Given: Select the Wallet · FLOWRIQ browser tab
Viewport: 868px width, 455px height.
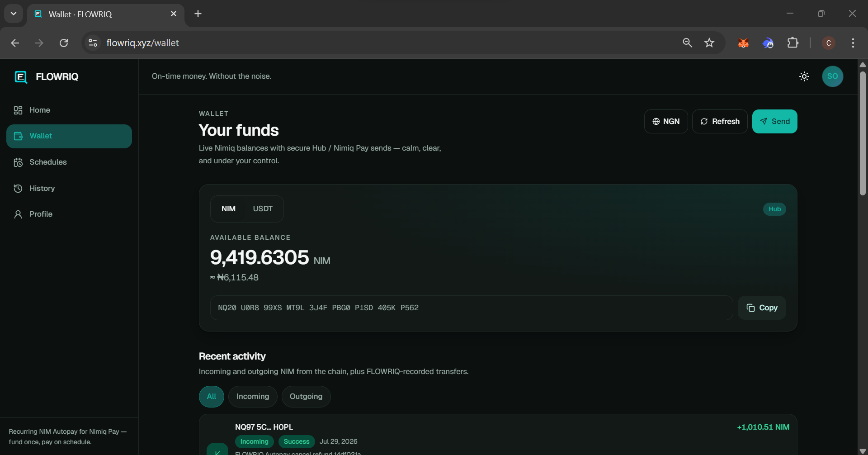Looking at the screenshot, I should click(x=106, y=14).
